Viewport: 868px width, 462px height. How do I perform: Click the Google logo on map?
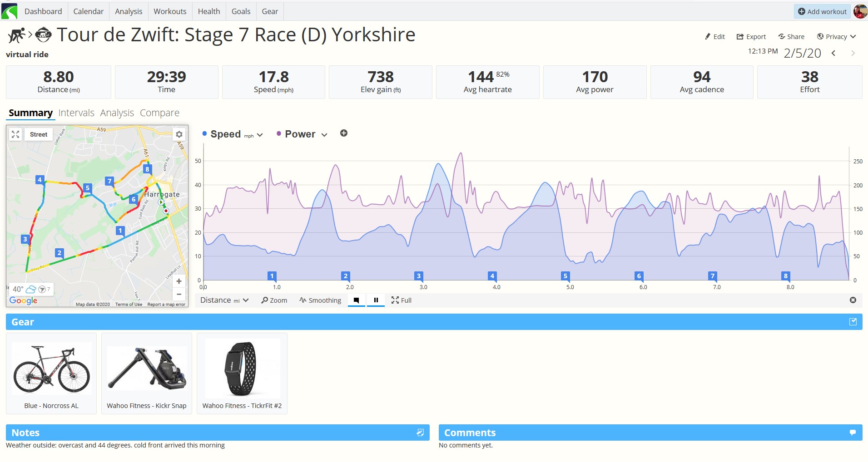(23, 300)
